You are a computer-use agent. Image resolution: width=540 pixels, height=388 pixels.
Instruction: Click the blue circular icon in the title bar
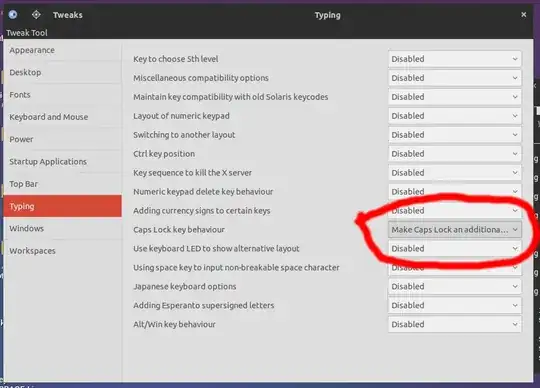coord(13,14)
